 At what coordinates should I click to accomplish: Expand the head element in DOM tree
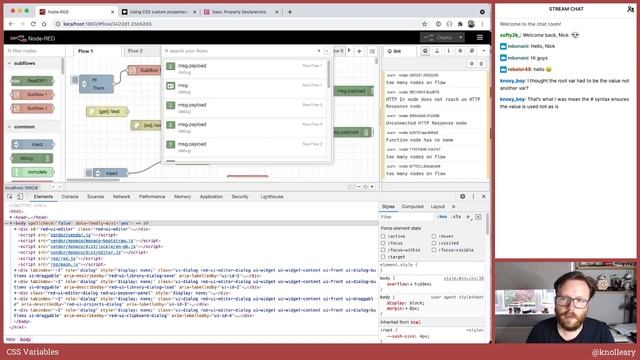point(11,218)
